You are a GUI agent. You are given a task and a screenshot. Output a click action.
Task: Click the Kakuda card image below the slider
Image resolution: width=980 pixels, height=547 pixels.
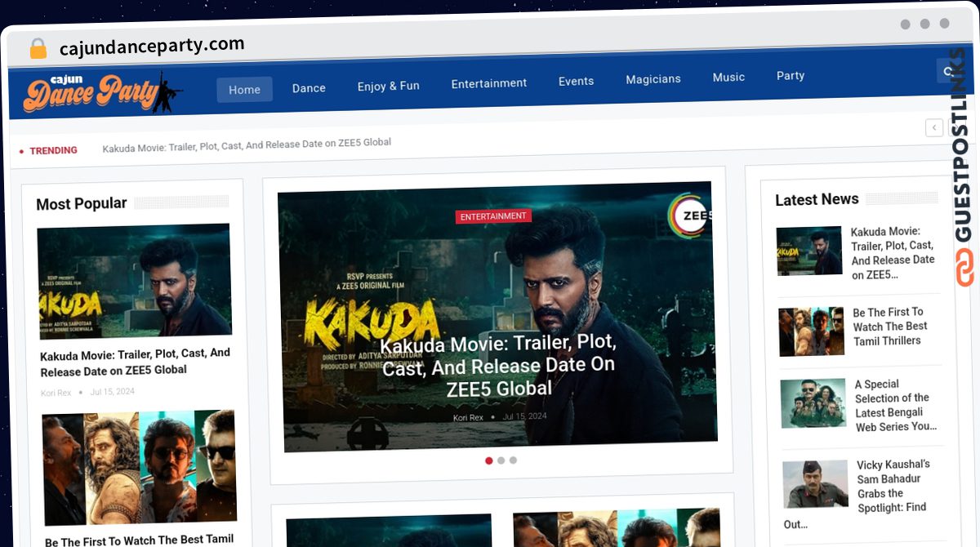click(389, 531)
